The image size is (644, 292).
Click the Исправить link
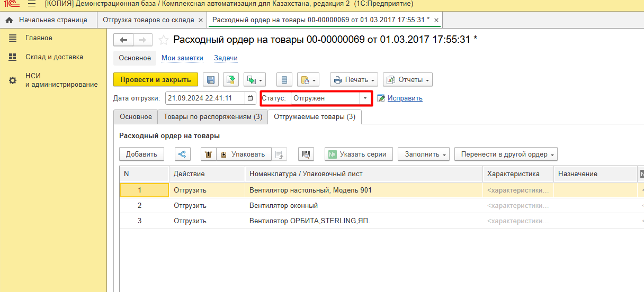pos(405,98)
